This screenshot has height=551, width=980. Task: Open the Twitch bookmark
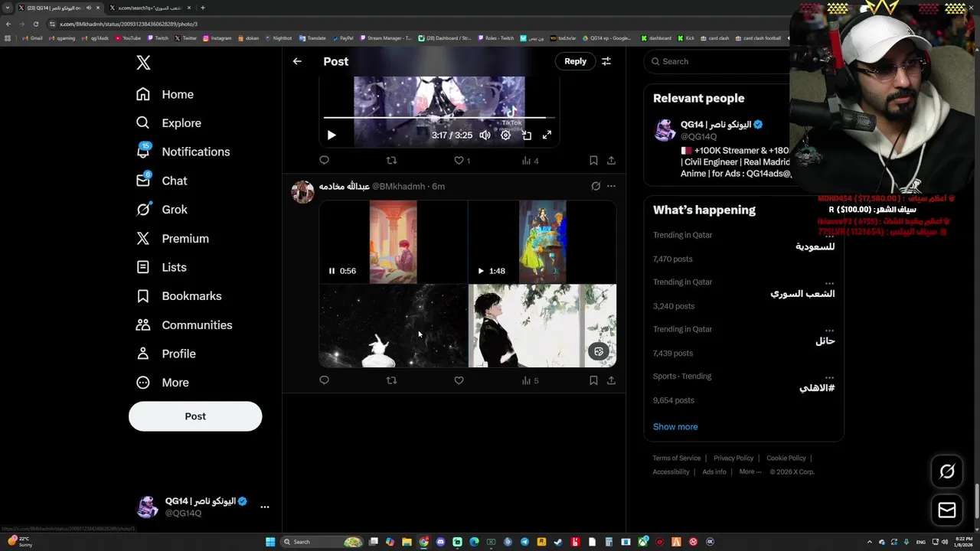click(157, 37)
